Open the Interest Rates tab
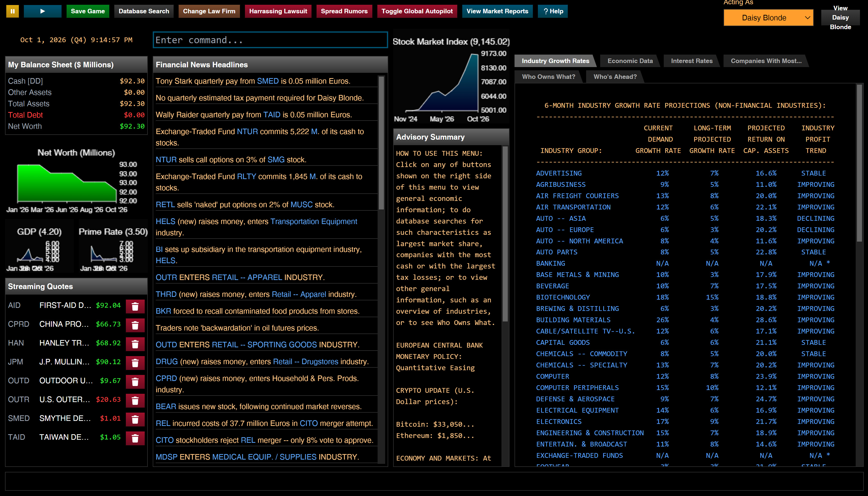 pos(691,61)
